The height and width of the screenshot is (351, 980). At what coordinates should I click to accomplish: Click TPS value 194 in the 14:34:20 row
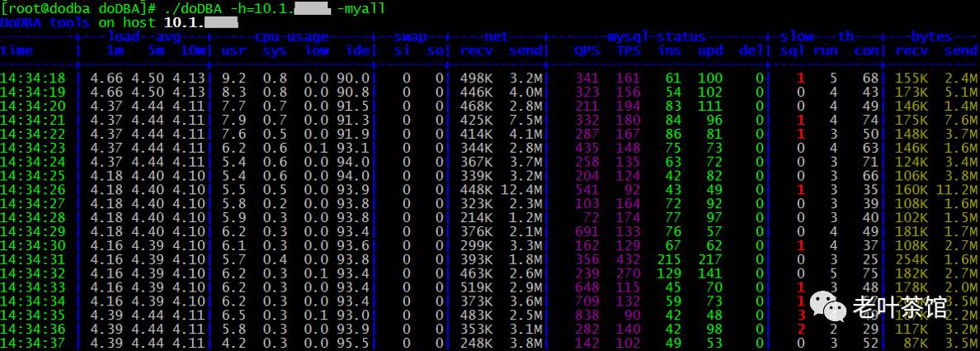coord(628,106)
